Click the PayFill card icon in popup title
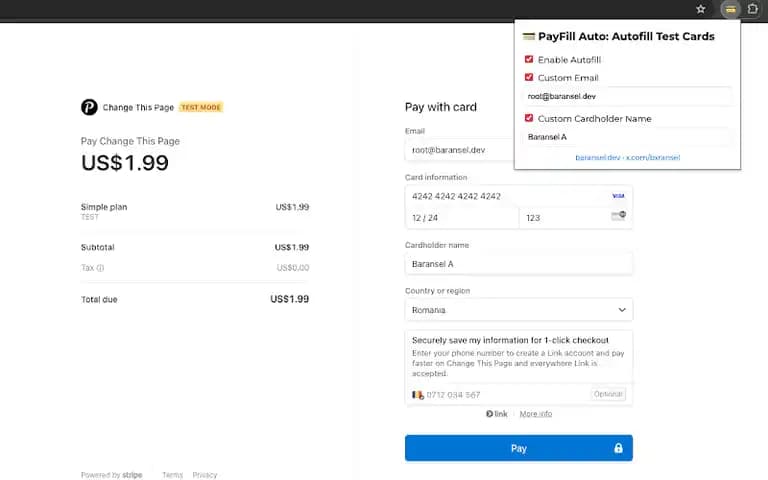This screenshot has height=480, width=768. pyautogui.click(x=529, y=36)
